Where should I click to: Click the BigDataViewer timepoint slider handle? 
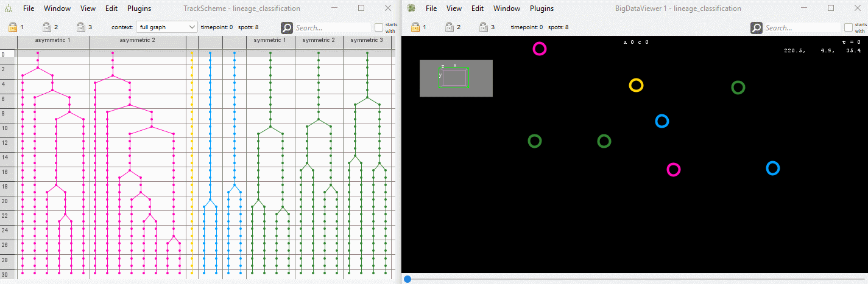click(x=408, y=279)
